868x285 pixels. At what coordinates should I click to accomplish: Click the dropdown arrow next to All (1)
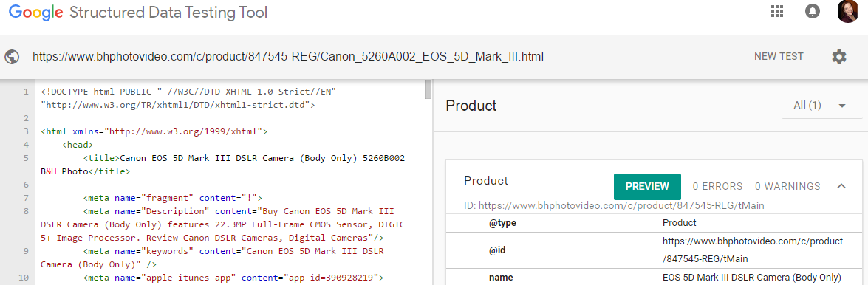pos(843,106)
